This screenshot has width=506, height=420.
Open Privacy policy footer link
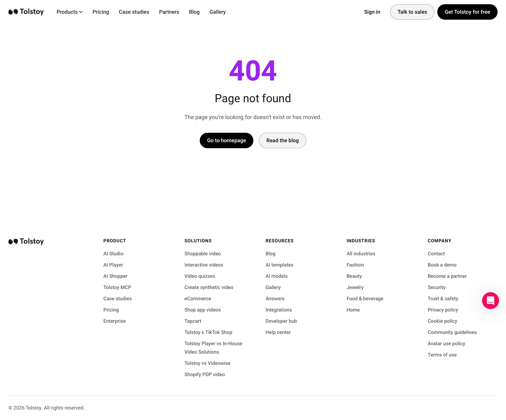tap(443, 310)
